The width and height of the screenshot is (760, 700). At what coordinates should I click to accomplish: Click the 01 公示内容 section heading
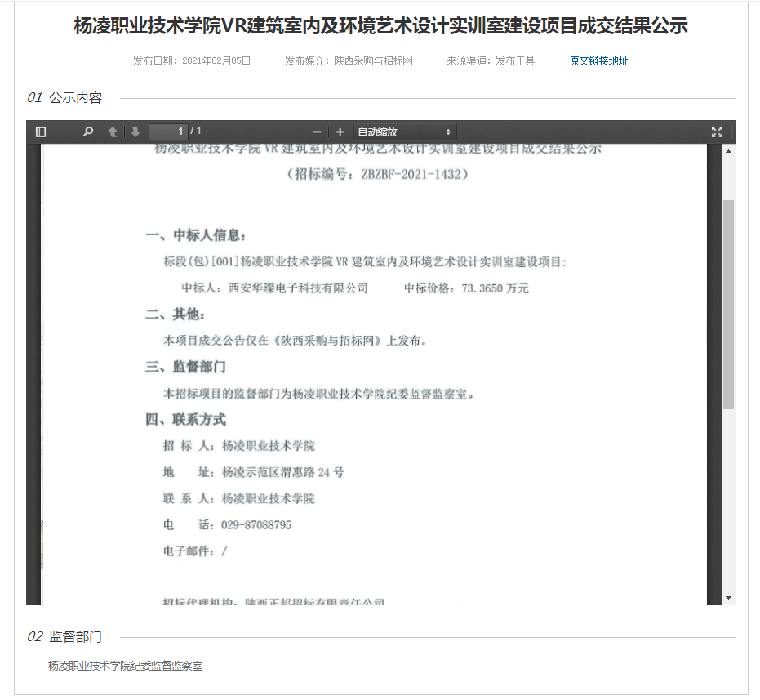coord(64,98)
